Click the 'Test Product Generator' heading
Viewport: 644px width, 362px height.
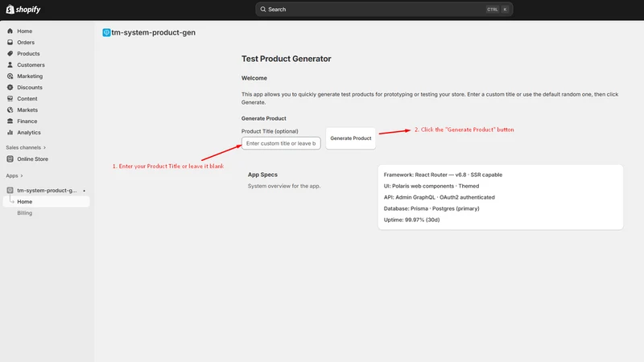287,59
